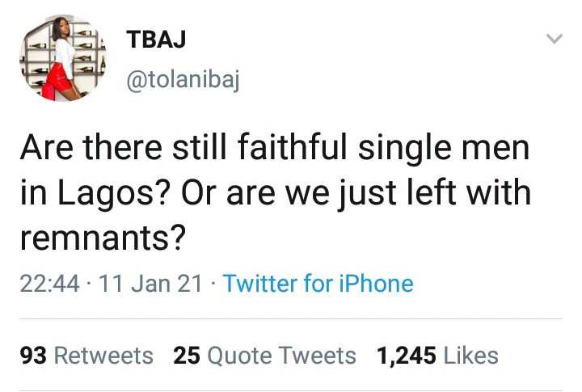Open the @tolanibaj handle link
582x392 pixels.
(x=183, y=79)
